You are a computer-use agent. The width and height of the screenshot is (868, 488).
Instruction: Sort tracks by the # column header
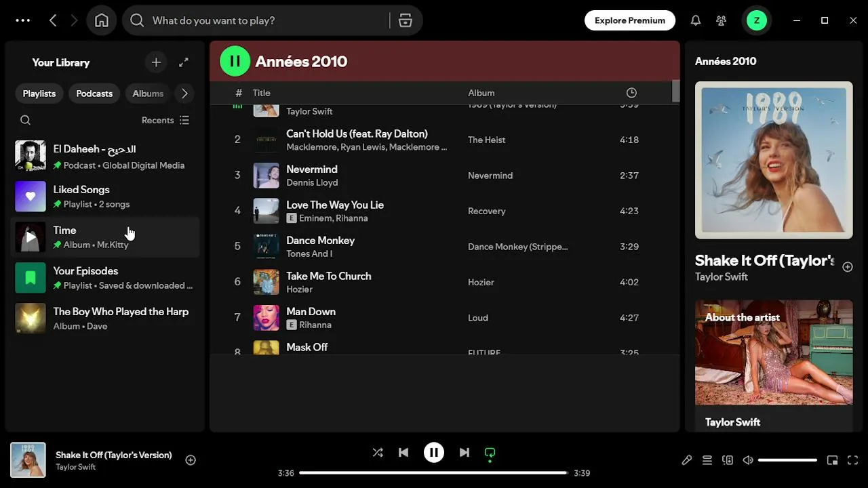tap(239, 93)
